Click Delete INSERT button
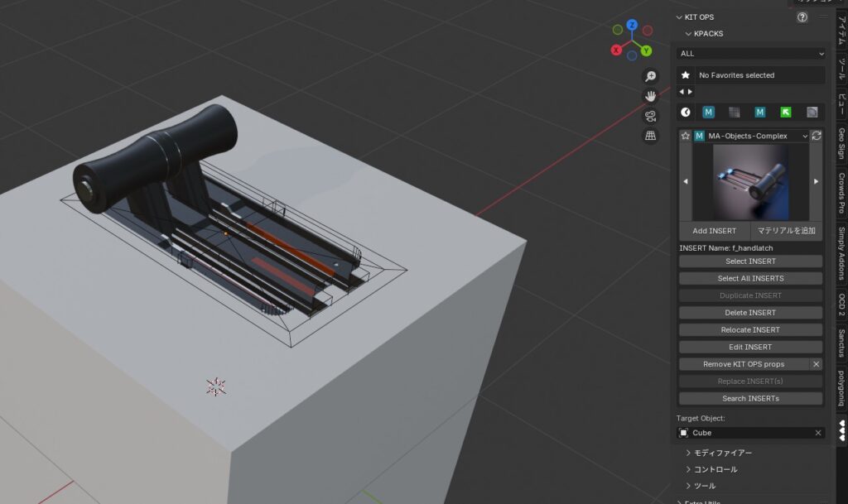 pos(750,313)
